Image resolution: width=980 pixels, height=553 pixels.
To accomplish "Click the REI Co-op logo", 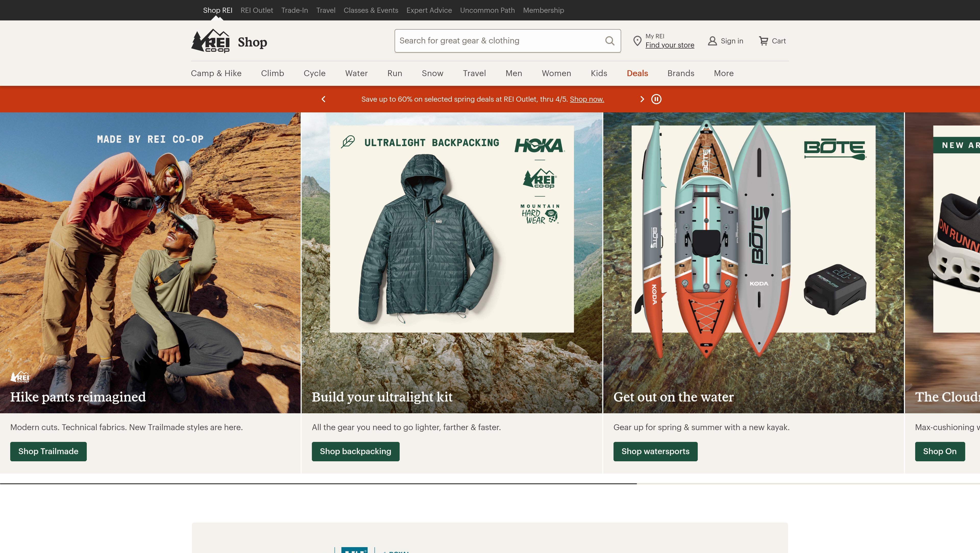I will click(210, 41).
